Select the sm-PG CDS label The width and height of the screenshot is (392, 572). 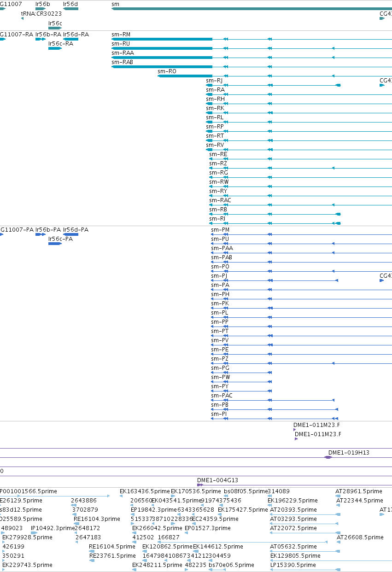(220, 368)
